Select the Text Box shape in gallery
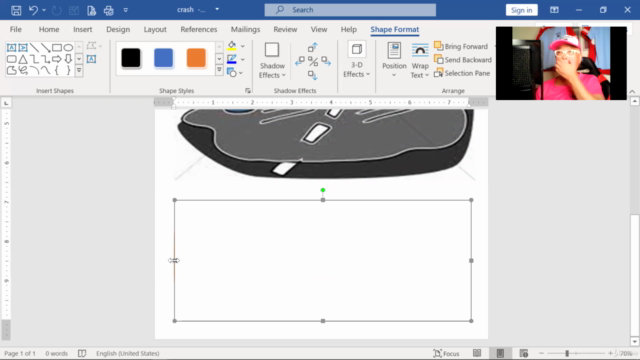Screen dimensions: 640x360 (11, 47)
